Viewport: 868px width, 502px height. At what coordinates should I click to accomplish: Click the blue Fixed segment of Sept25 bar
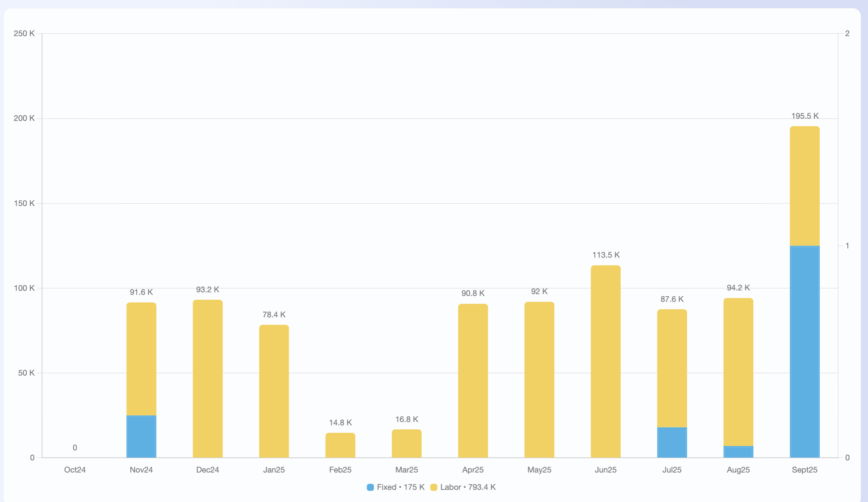(x=805, y=352)
